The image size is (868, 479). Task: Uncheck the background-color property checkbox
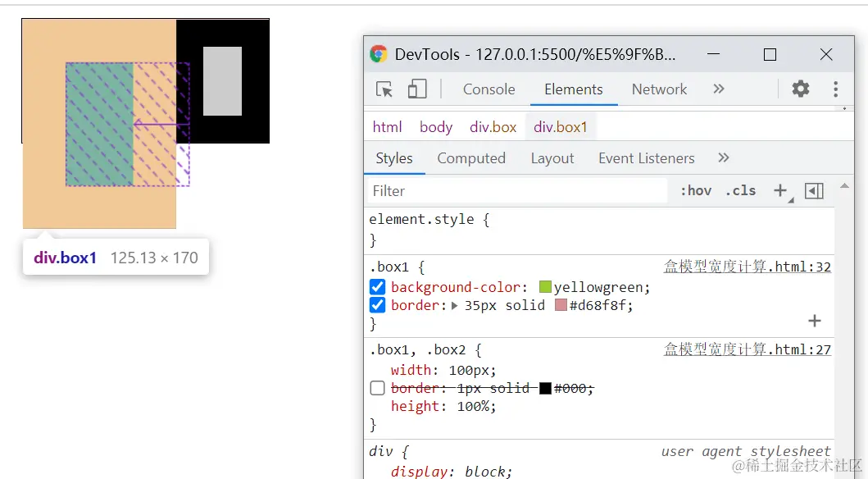[378, 287]
